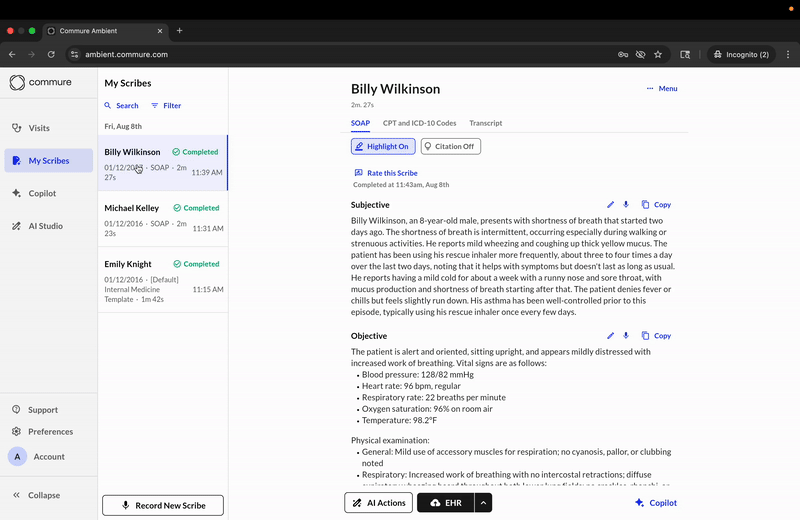Viewport: 800px width, 520px height.
Task: Go back in the browser
Action: tap(12, 54)
